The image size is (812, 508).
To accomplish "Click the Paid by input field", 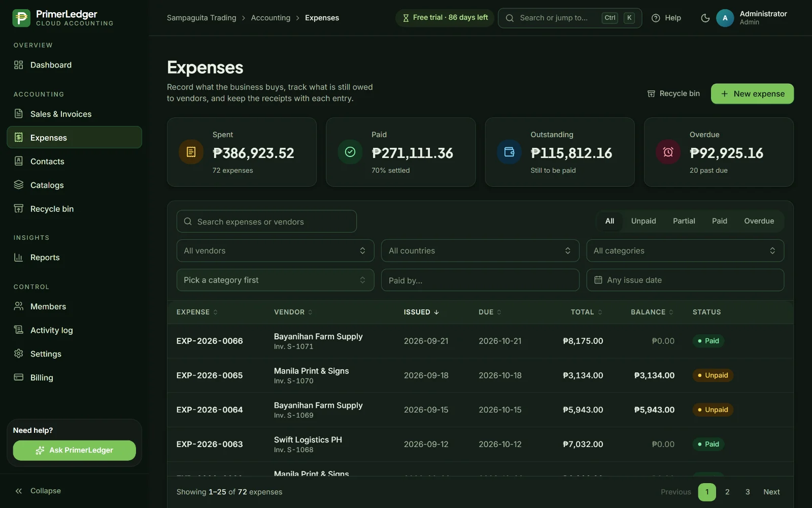I will pos(480,280).
